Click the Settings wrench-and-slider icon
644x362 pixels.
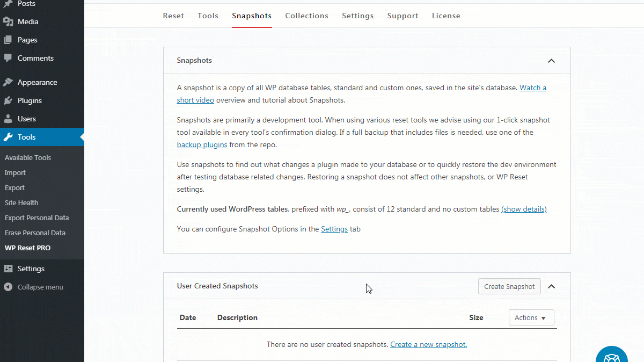(x=9, y=269)
